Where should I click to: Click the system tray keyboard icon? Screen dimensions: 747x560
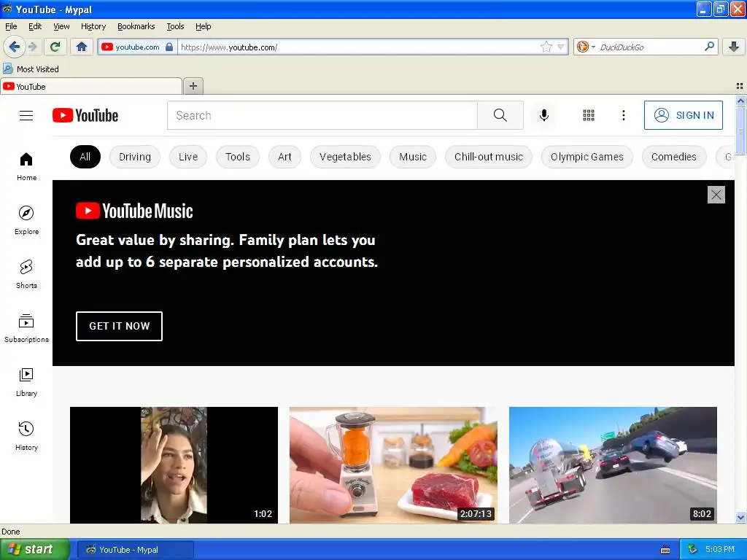point(665,550)
